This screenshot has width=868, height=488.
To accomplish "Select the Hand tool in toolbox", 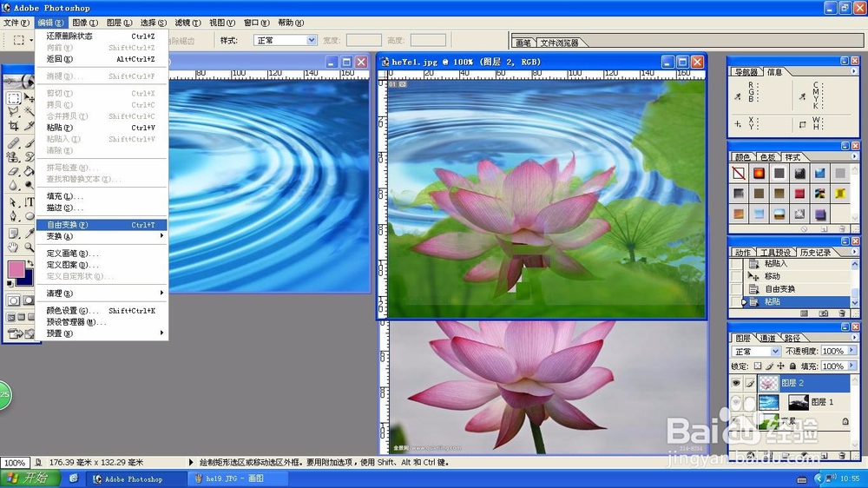I will click(13, 247).
